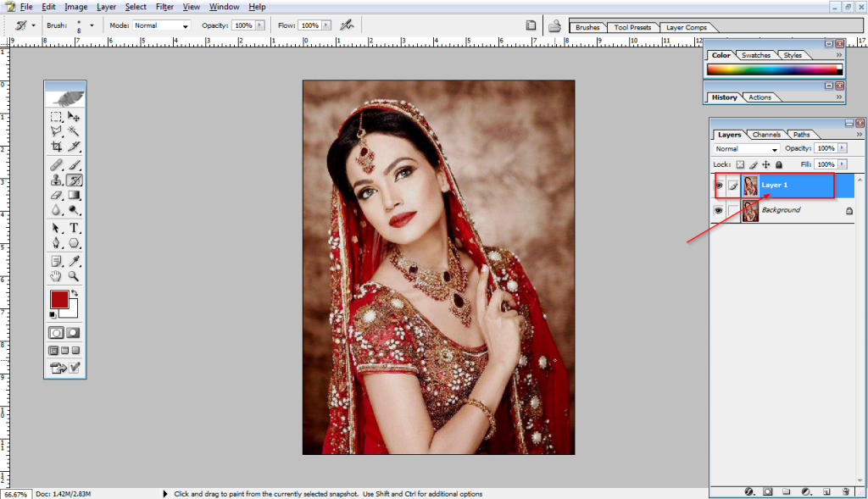Screen dimensions: 868x499
Task: Select the Path Selection tool
Action: pyautogui.click(x=56, y=228)
